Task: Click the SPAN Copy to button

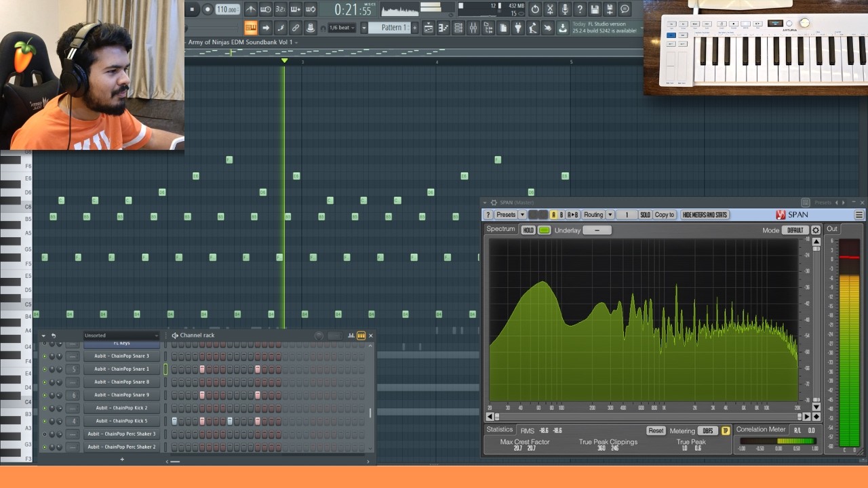Action: [665, 215]
